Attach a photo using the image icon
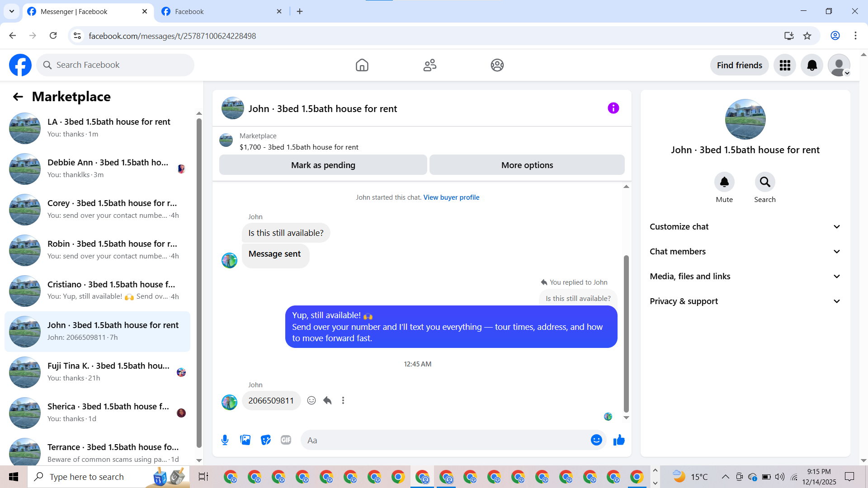Viewport: 868px width, 488px height. click(245, 440)
